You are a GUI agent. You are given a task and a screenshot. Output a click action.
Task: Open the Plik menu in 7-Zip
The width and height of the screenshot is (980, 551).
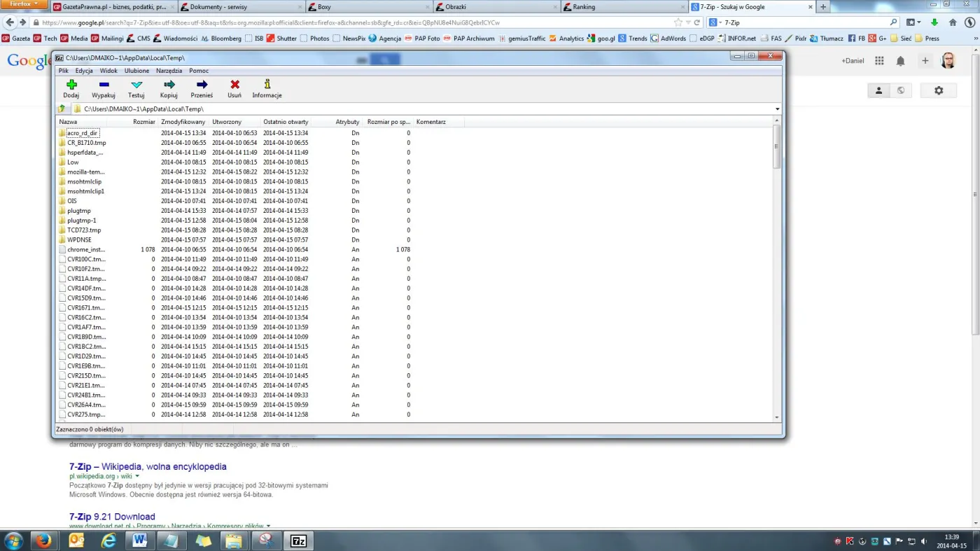point(64,71)
